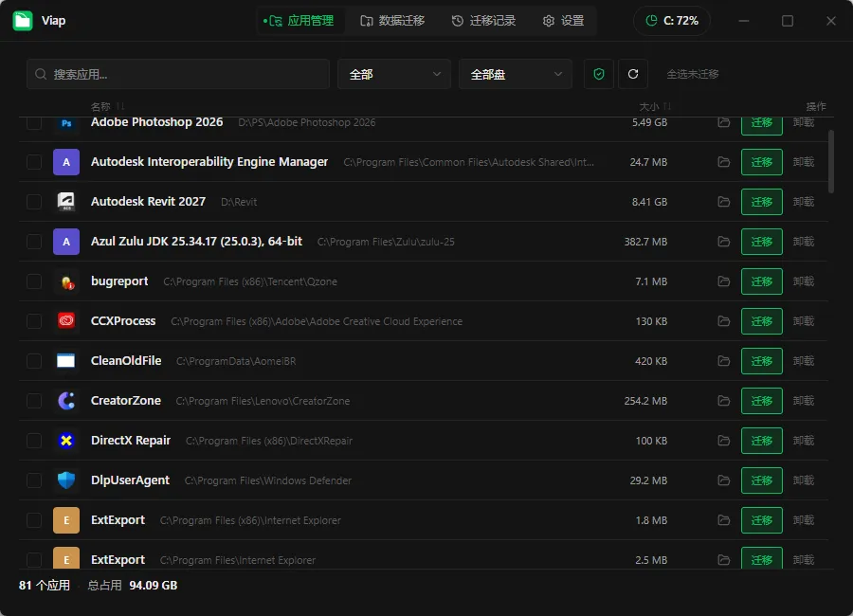853x616 pixels.
Task: Open the 全部 category dropdown
Action: tap(394, 74)
